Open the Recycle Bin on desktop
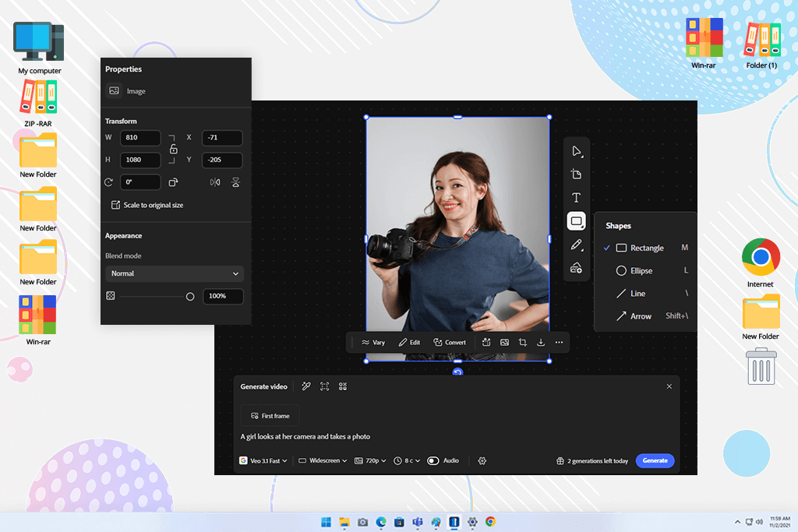798x532 pixels. click(x=761, y=367)
